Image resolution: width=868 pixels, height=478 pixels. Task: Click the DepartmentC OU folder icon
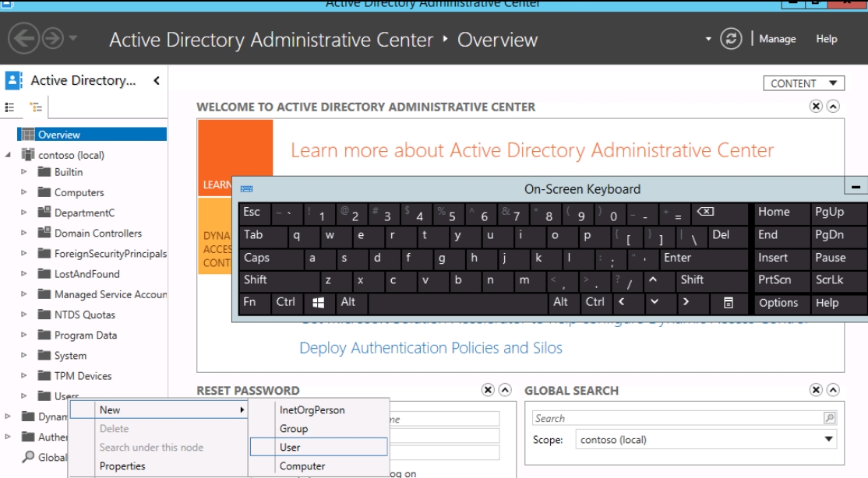click(x=44, y=212)
